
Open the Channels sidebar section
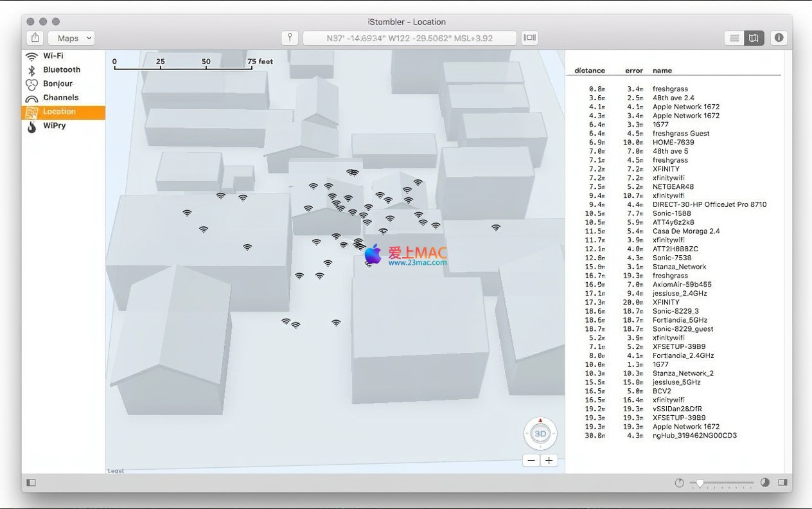pyautogui.click(x=60, y=98)
